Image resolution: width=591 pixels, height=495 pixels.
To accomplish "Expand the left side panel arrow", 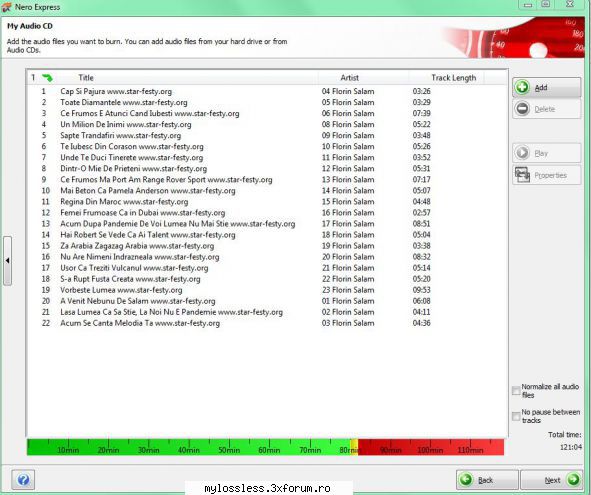I will [8, 261].
